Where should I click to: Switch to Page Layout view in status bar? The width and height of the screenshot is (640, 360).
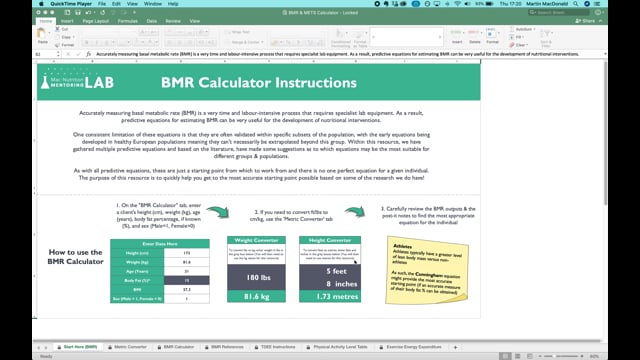coord(518,356)
